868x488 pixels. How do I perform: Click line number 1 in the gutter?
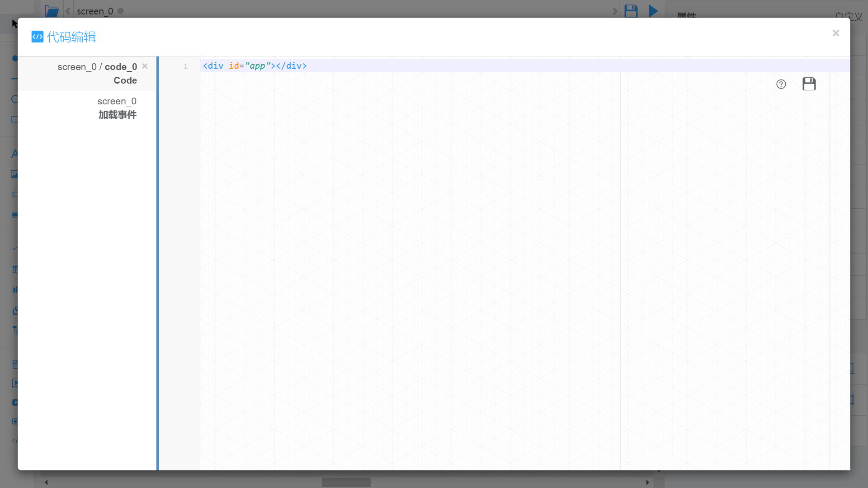[x=185, y=66]
